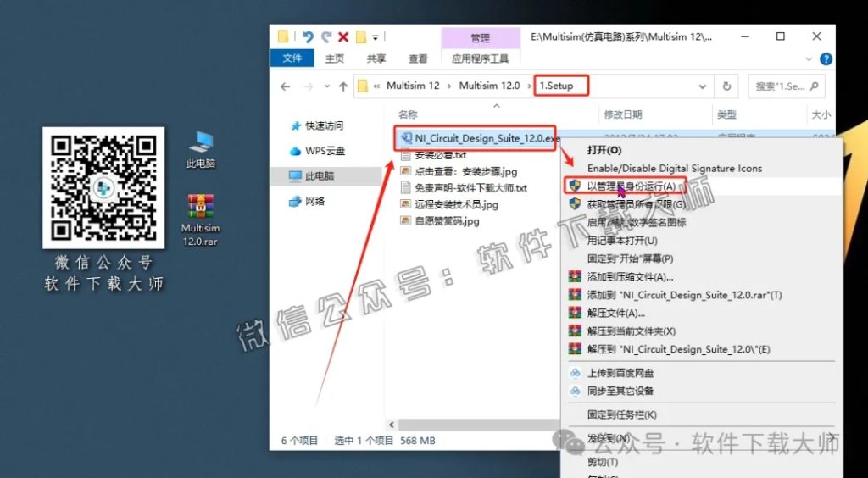Open 此电脑 desktop icon
Screen dimensions: 868x478
(200, 149)
